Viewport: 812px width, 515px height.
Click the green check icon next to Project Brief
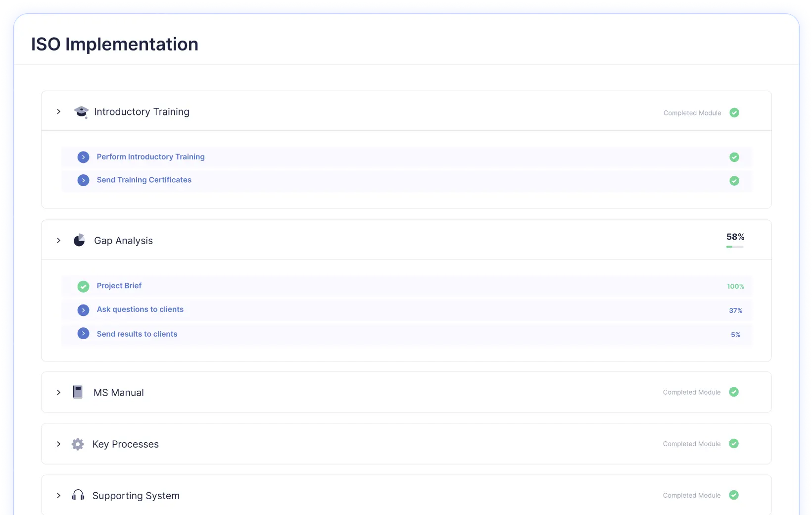pos(83,286)
